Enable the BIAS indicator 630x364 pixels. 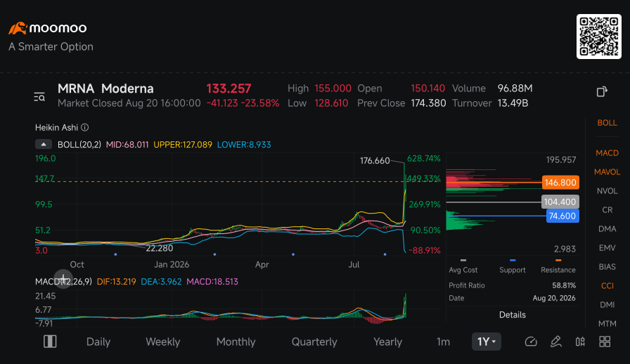(x=607, y=266)
